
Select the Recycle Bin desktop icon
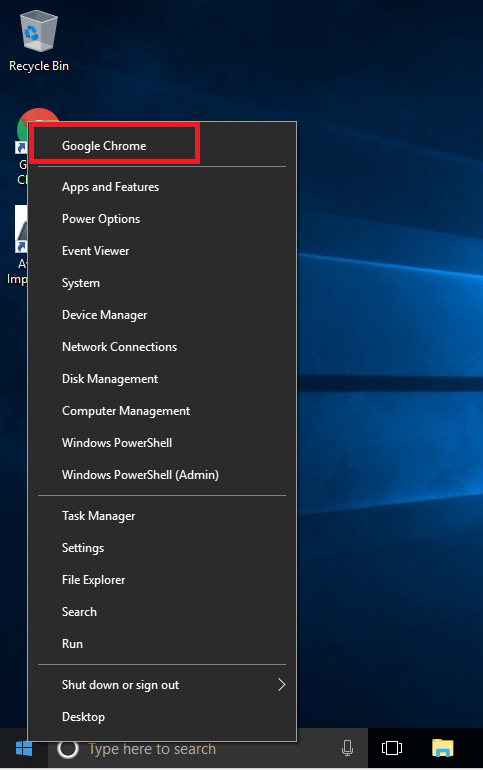pyautogui.click(x=39, y=43)
